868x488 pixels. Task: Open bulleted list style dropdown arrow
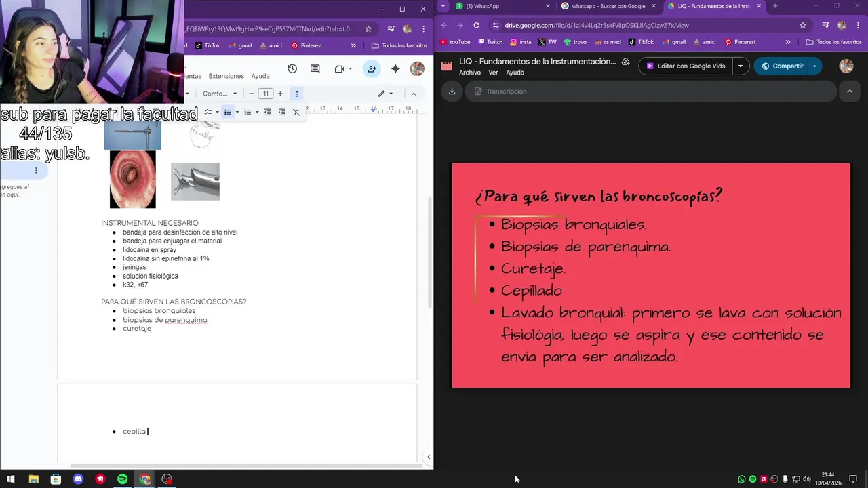click(237, 112)
